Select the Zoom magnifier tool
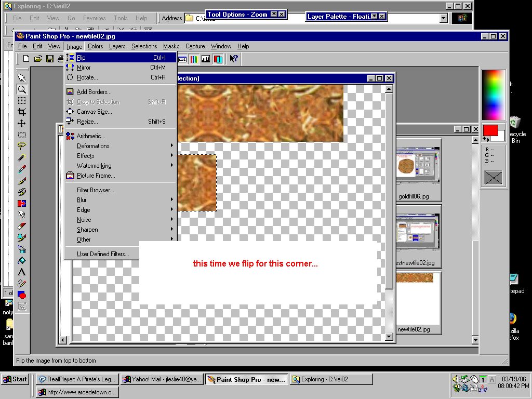The height and width of the screenshot is (399, 532). [x=22, y=89]
